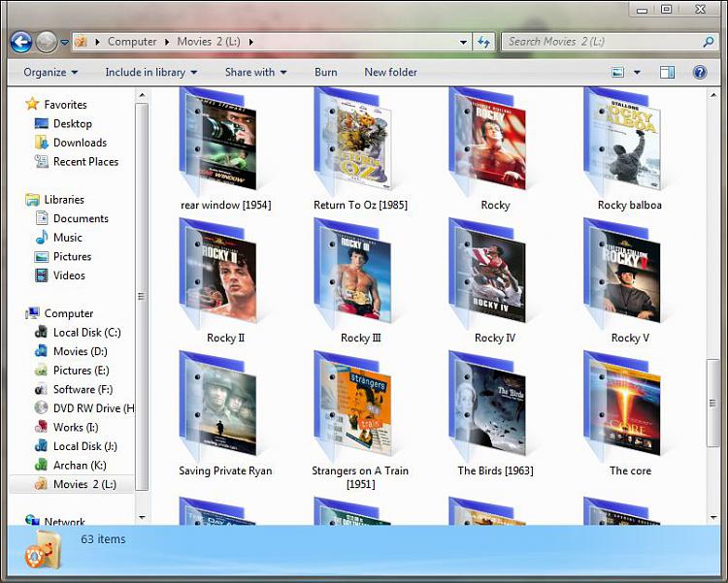Select the Saving Private Ryan folder icon
Screen dimensions: 728x583
coord(217,406)
